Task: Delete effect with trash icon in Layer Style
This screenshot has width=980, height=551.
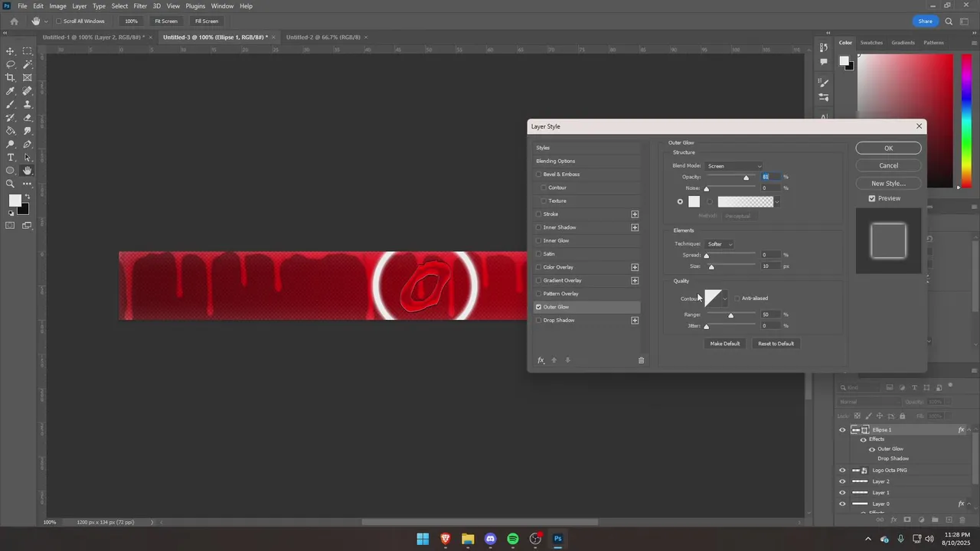Action: pyautogui.click(x=642, y=360)
